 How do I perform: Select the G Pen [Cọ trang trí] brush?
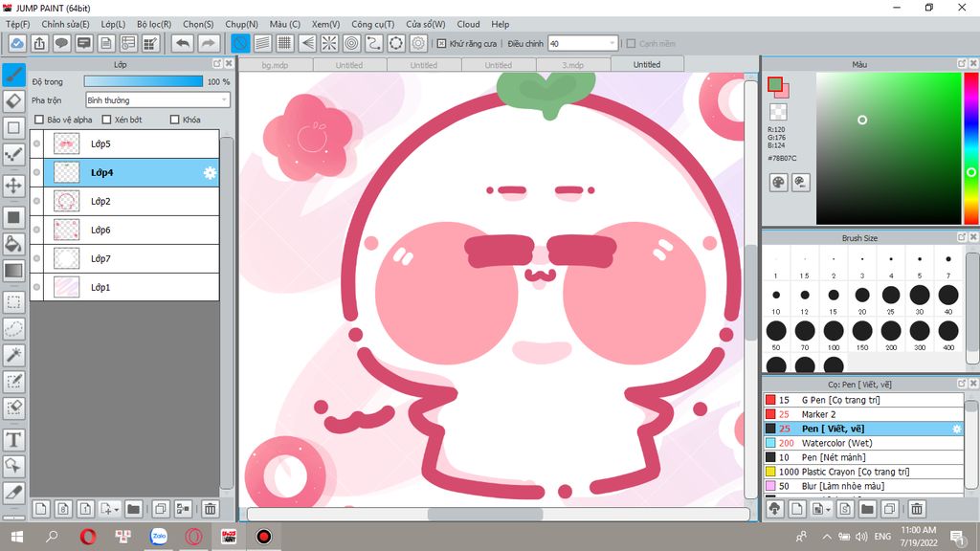(x=863, y=400)
